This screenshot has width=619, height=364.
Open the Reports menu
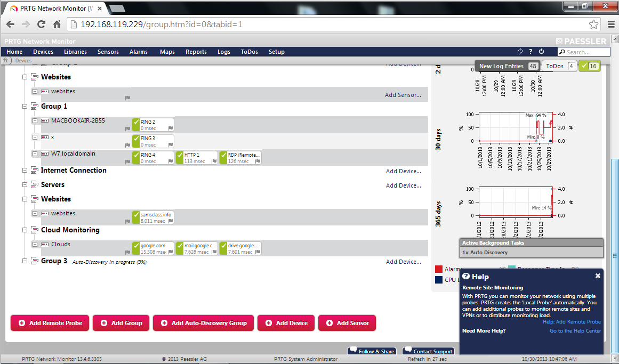coord(196,52)
